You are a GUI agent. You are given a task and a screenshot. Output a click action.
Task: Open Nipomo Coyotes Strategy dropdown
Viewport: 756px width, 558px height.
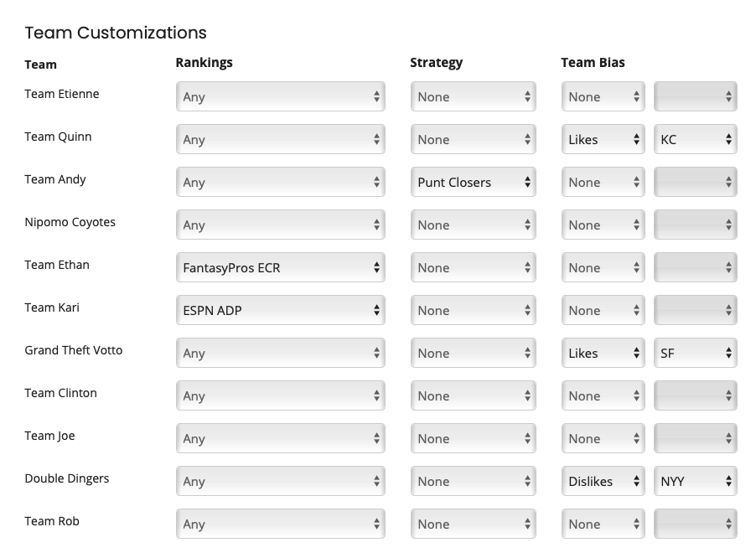(x=473, y=225)
